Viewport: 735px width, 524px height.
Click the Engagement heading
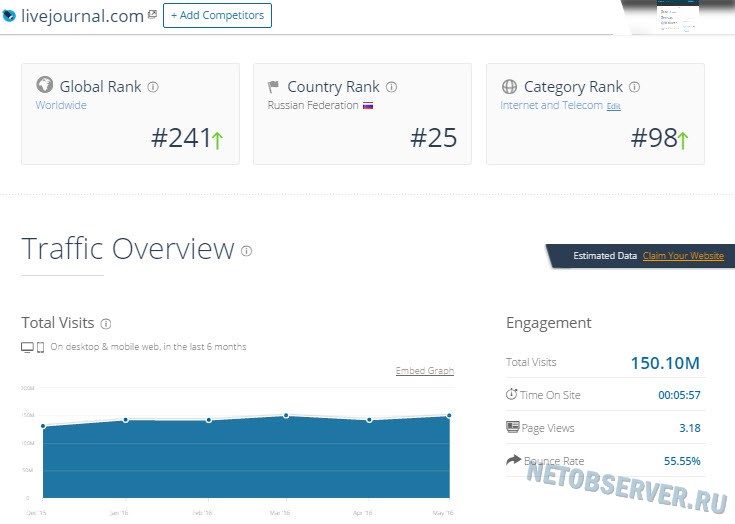coord(548,323)
